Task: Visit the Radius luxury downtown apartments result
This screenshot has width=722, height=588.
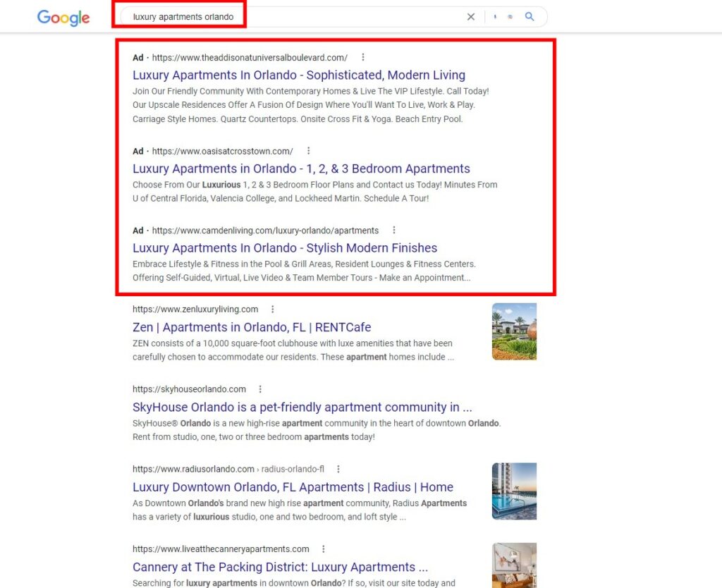Action: (x=293, y=487)
